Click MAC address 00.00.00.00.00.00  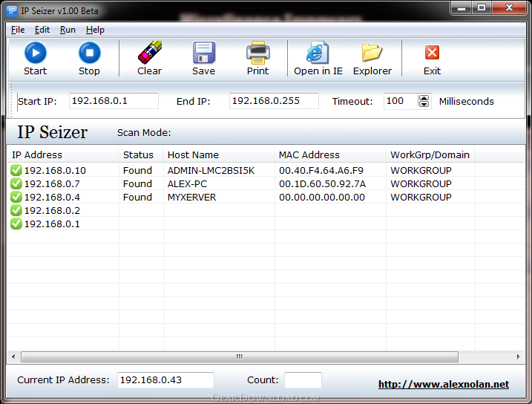click(x=321, y=198)
